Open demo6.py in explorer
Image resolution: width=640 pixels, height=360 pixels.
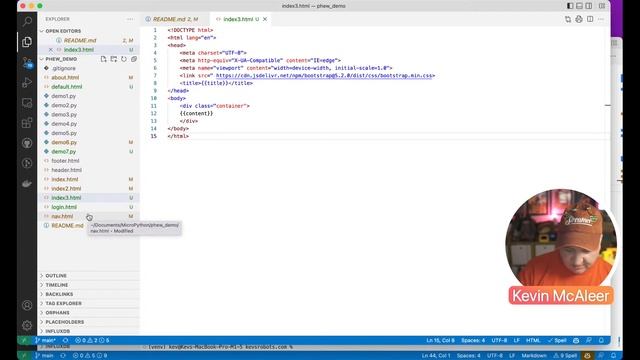click(89, 142)
